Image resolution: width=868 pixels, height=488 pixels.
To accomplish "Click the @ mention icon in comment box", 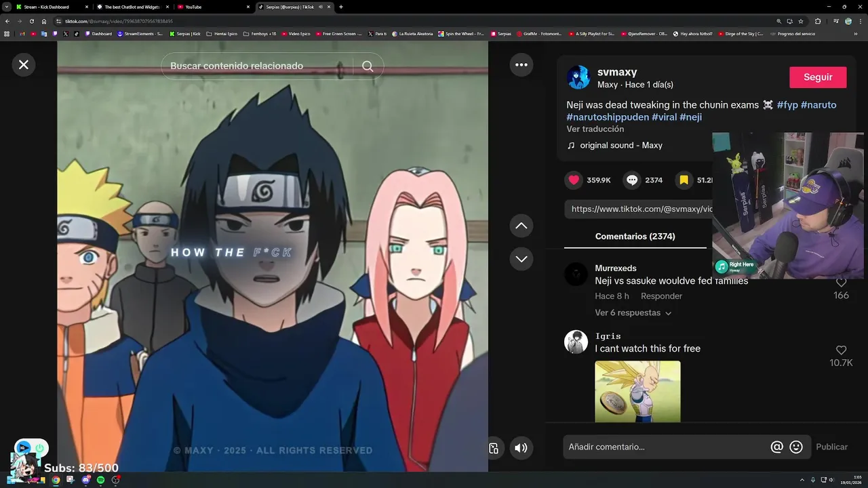I will (x=777, y=447).
